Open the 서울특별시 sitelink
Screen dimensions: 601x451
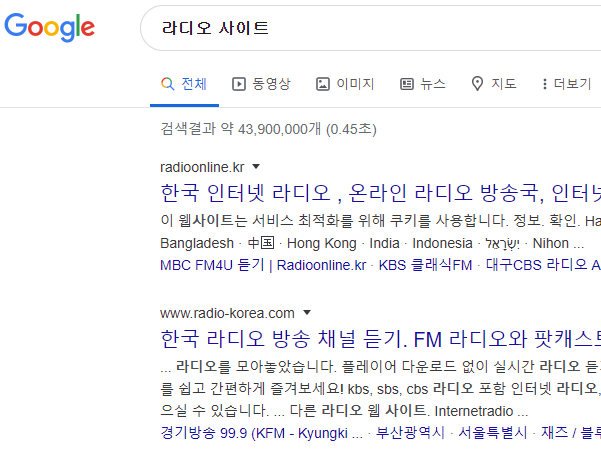(493, 433)
